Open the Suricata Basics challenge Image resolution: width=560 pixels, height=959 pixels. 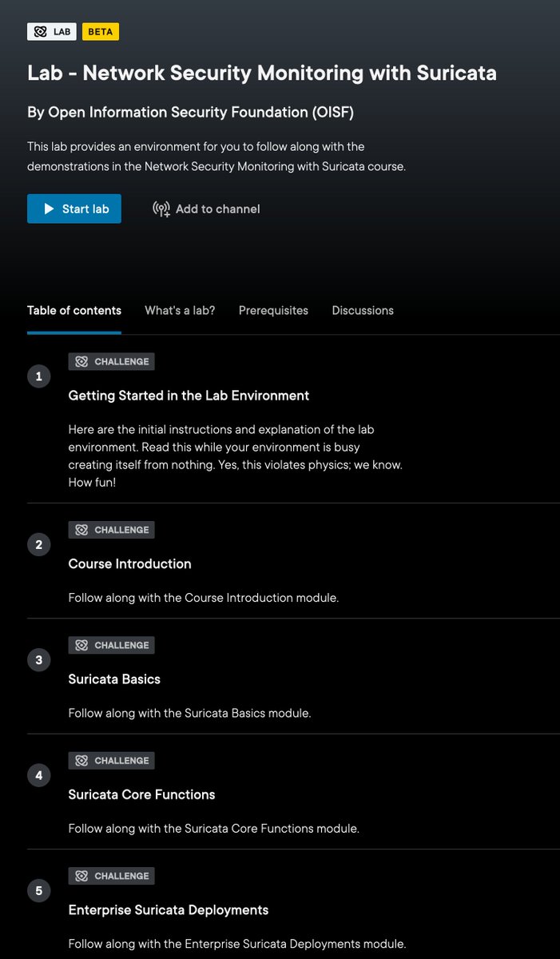pos(114,679)
